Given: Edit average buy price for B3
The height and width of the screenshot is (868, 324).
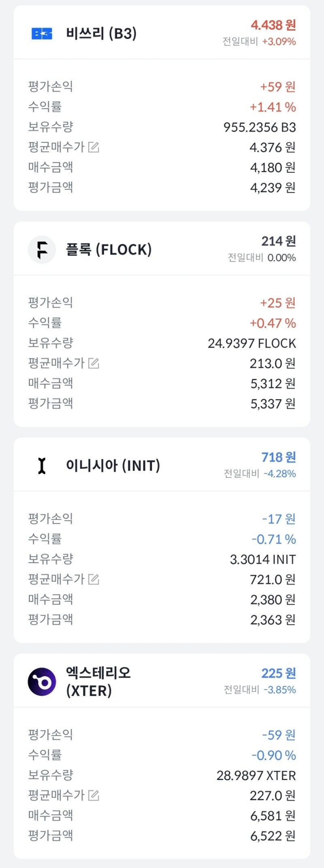Looking at the screenshot, I should (x=94, y=147).
